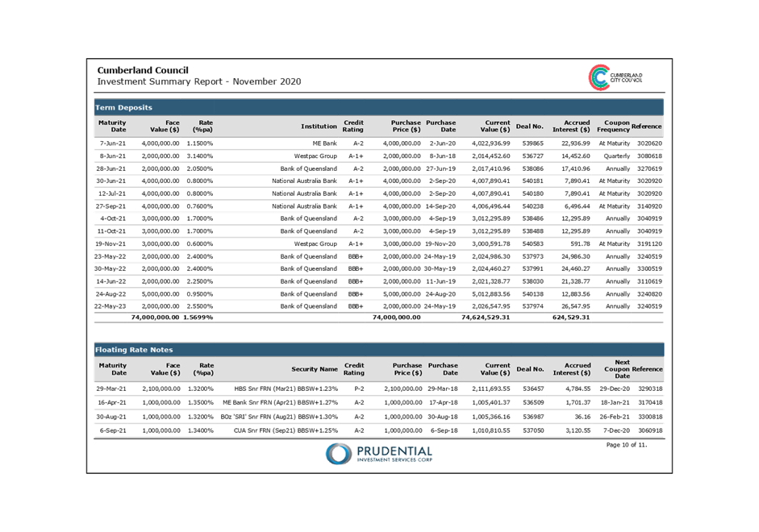Image resolution: width=759 pixels, height=532 pixels.
Task: Click current value '1,010,810.55'
Action: click(x=491, y=430)
